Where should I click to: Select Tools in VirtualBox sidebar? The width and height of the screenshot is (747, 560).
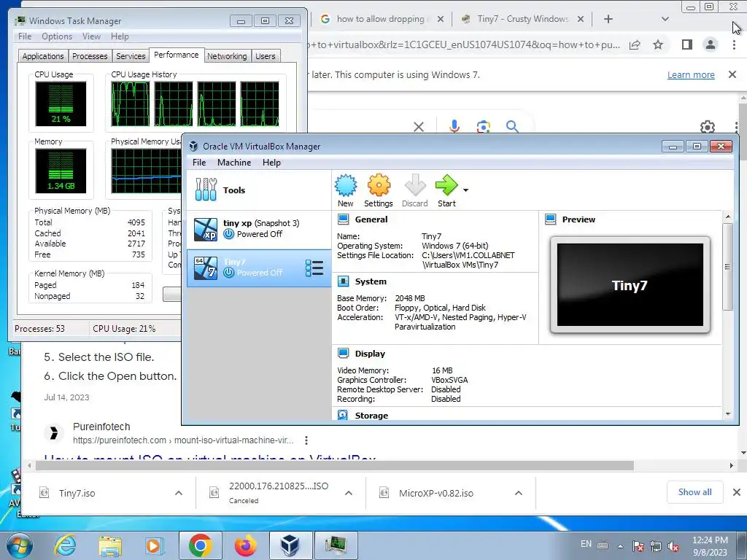pos(259,190)
